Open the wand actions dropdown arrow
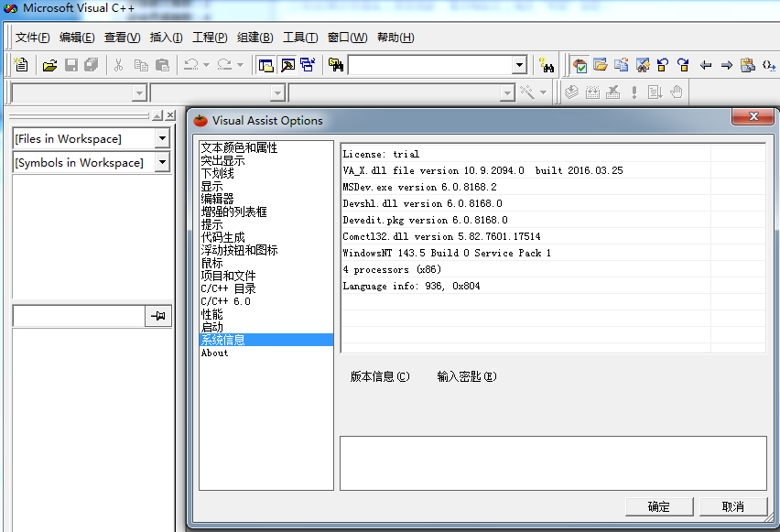This screenshot has height=532, width=780. (543, 92)
